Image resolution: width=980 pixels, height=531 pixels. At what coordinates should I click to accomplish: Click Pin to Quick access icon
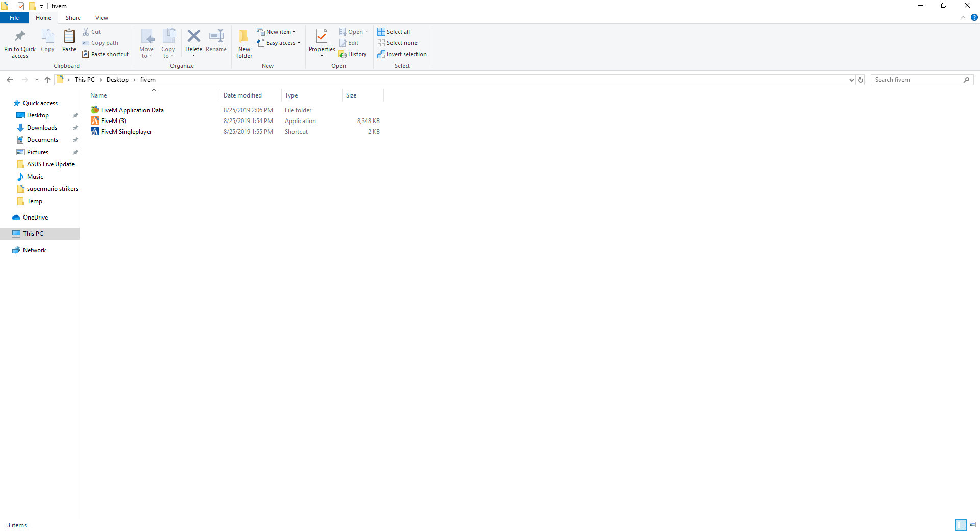coord(20,36)
